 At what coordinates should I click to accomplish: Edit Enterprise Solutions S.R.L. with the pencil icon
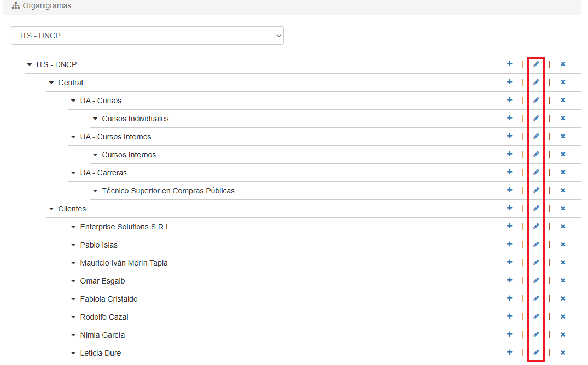536,226
